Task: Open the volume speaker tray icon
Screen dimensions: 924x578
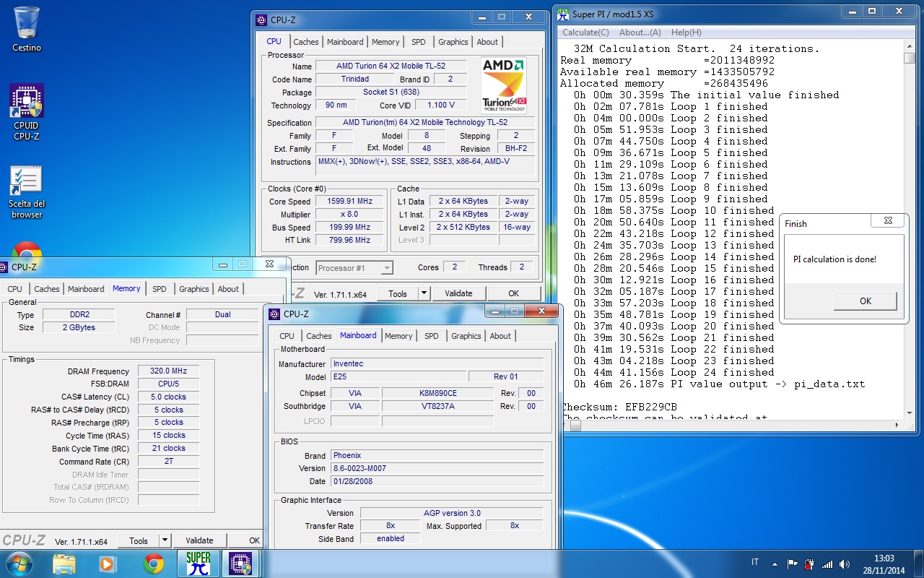Action: click(845, 564)
